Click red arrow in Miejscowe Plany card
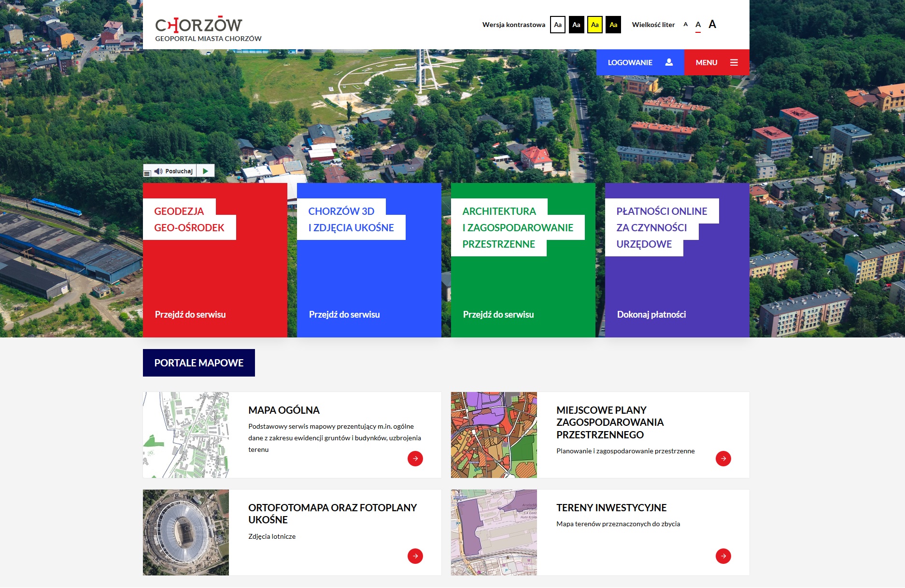 [723, 459]
